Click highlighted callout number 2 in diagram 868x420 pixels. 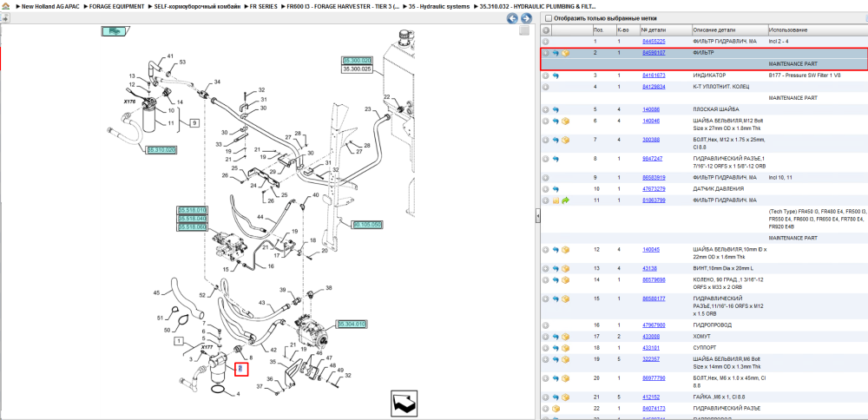pyautogui.click(x=240, y=369)
